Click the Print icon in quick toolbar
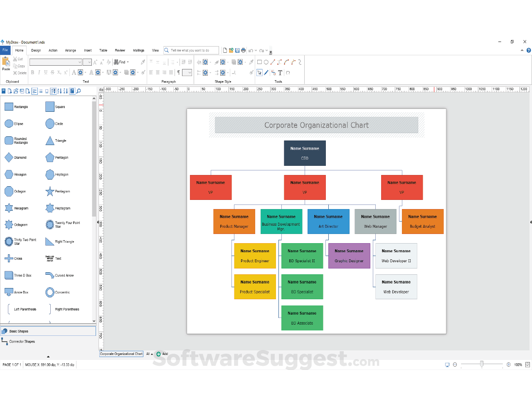 [x=243, y=50]
